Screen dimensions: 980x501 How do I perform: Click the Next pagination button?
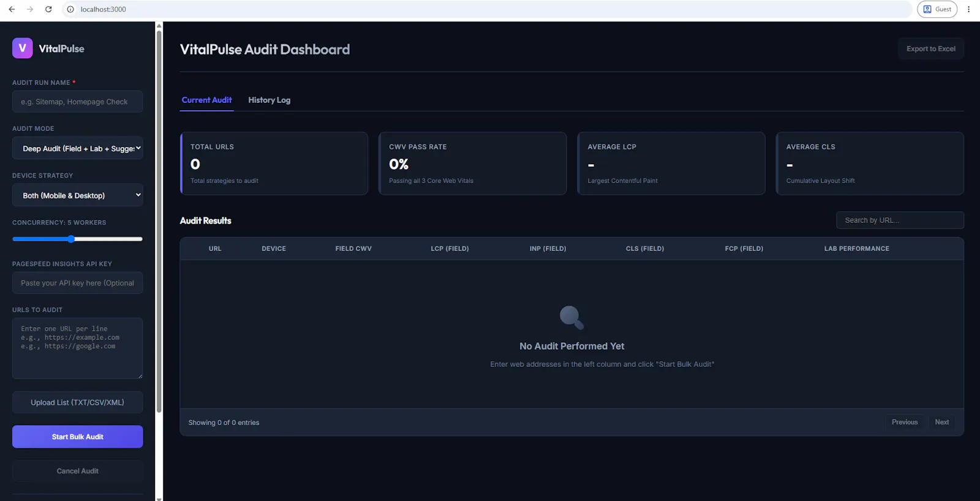click(x=942, y=422)
